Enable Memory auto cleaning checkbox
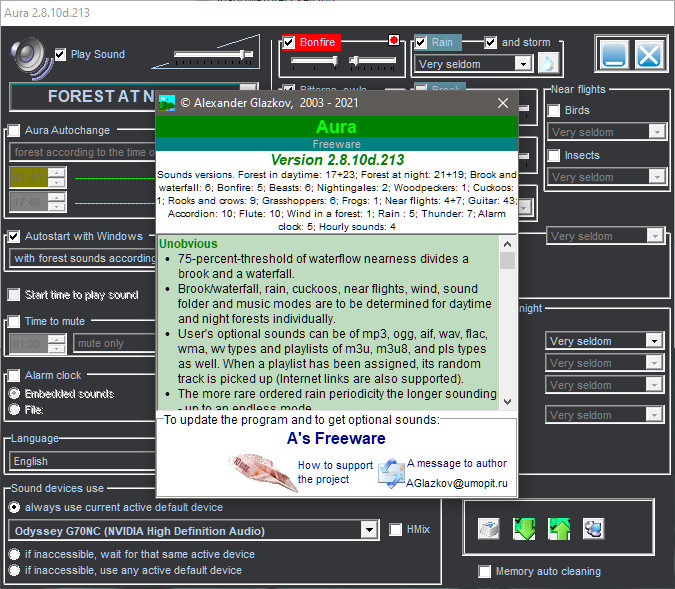Viewport: 675px width, 589px height. click(x=486, y=572)
